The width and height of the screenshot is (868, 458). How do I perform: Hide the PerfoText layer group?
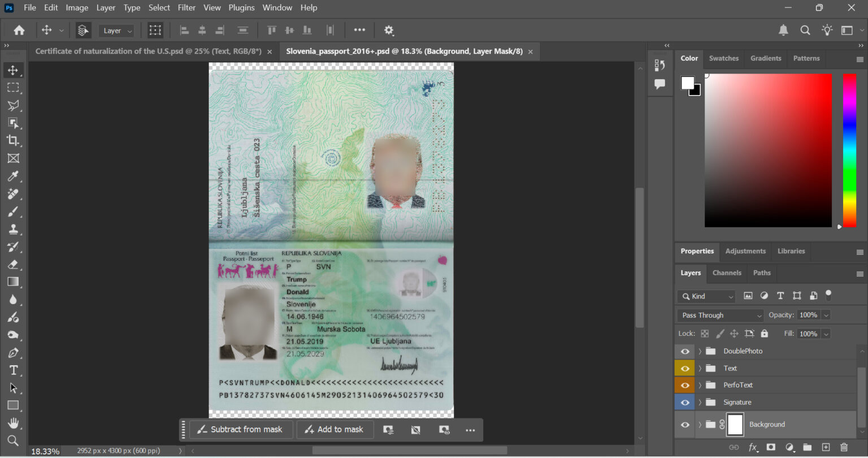click(x=685, y=385)
